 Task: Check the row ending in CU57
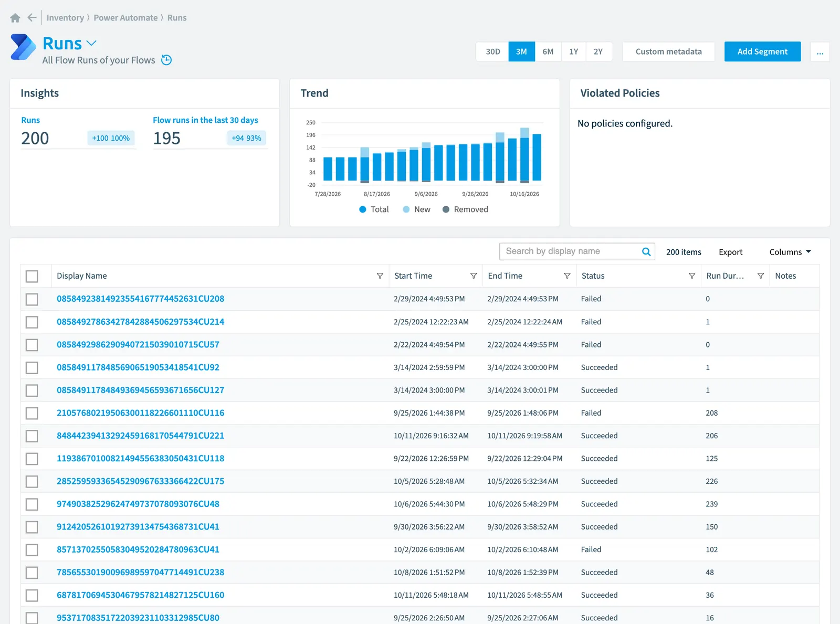click(32, 345)
